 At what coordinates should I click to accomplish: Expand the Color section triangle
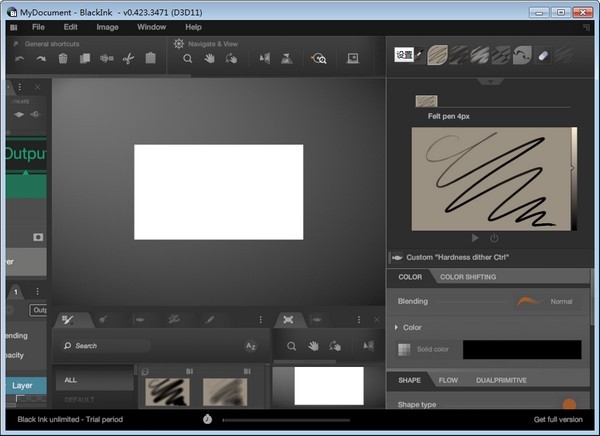(x=397, y=327)
